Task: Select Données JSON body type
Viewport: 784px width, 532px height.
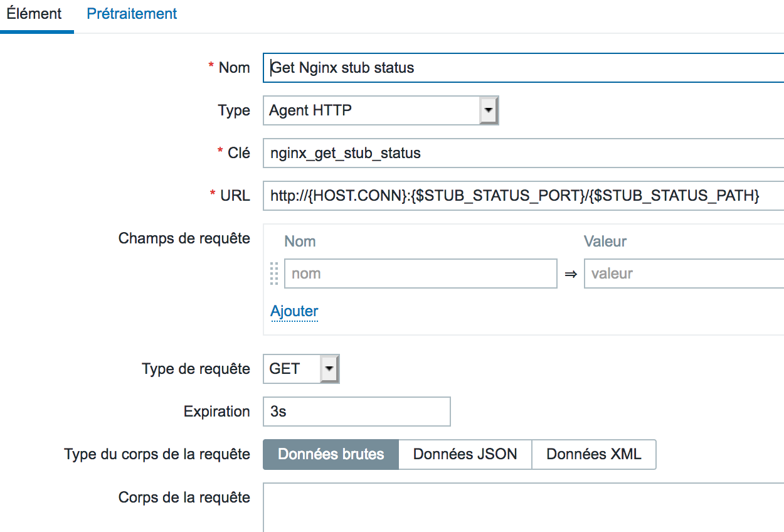Action: click(x=465, y=454)
